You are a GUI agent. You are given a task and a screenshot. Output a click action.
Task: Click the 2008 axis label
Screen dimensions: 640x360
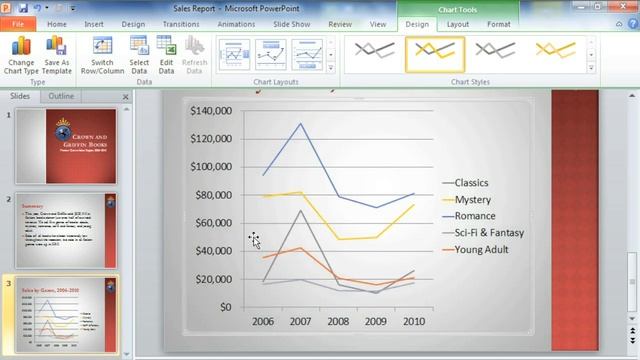coord(338,321)
